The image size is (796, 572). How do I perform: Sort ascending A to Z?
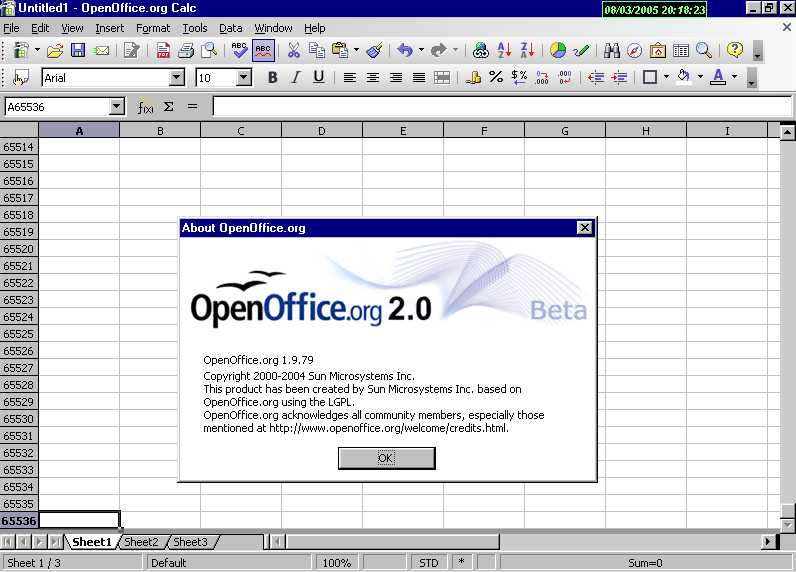click(x=504, y=50)
